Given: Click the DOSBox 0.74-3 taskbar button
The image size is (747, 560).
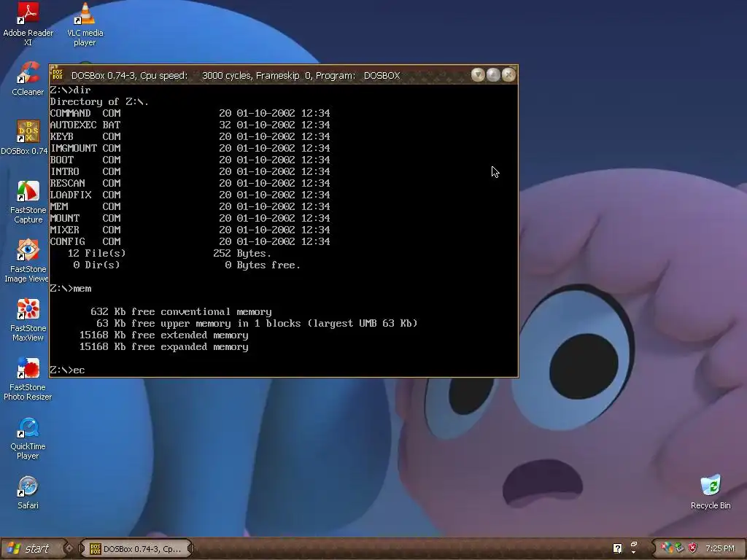Looking at the screenshot, I should pos(135,548).
